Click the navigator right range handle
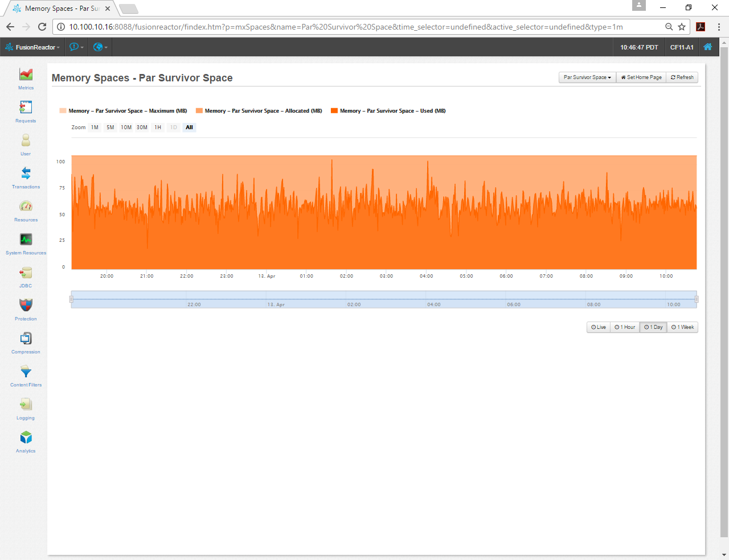The image size is (729, 560). 697,299
